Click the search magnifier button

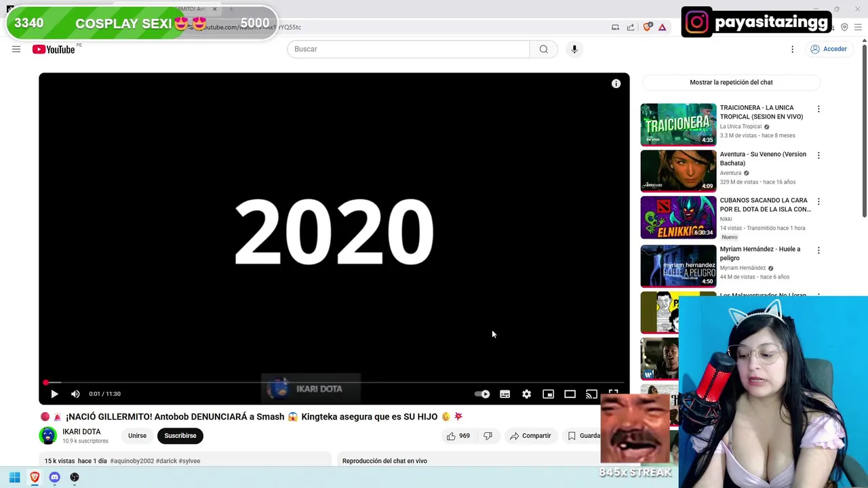(544, 49)
